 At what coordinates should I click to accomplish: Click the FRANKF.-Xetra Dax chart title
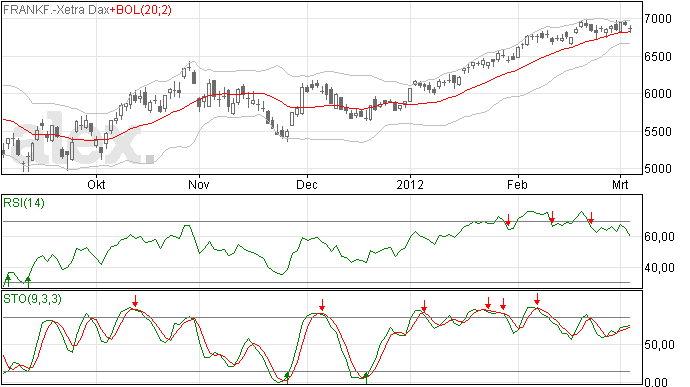click(56, 10)
